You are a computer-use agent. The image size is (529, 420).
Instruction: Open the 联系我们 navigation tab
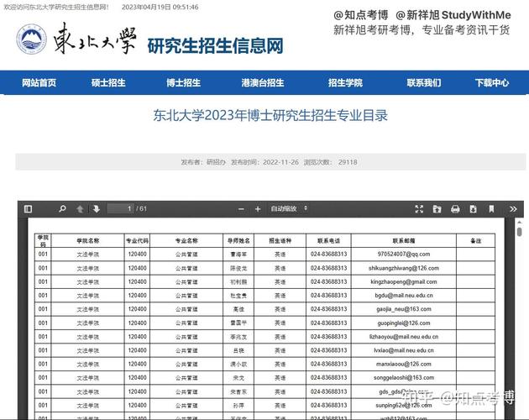pyautogui.click(x=424, y=82)
